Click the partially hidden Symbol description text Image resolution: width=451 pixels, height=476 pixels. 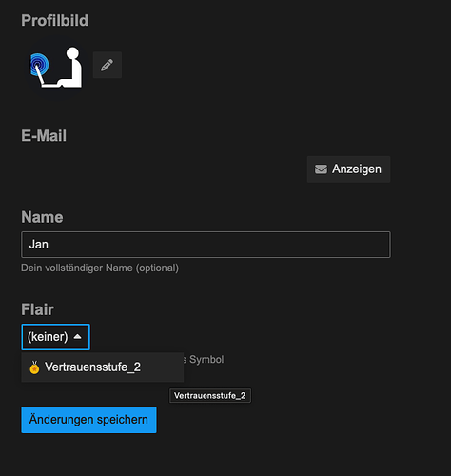point(204,360)
